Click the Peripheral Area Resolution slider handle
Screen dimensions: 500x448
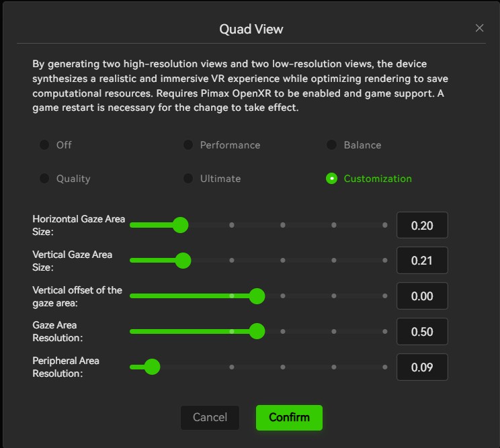coord(152,367)
